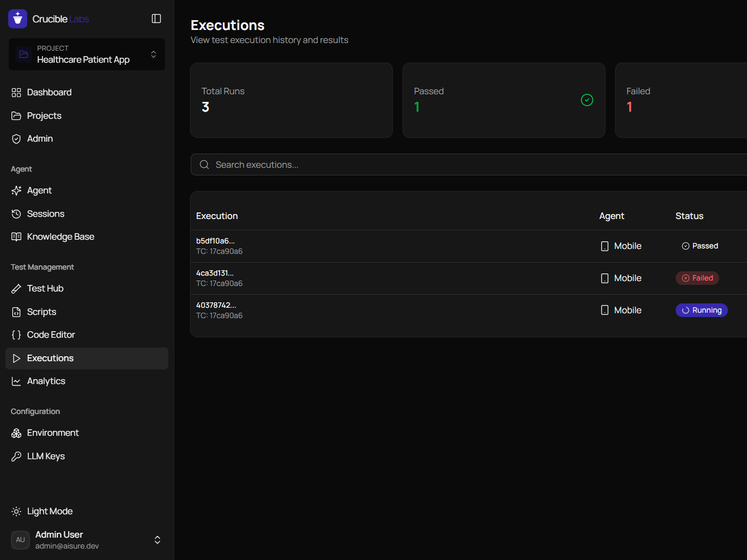Screen dimensions: 747x560
Task: Click the Knowledge Base book icon
Action: pyautogui.click(x=16, y=237)
